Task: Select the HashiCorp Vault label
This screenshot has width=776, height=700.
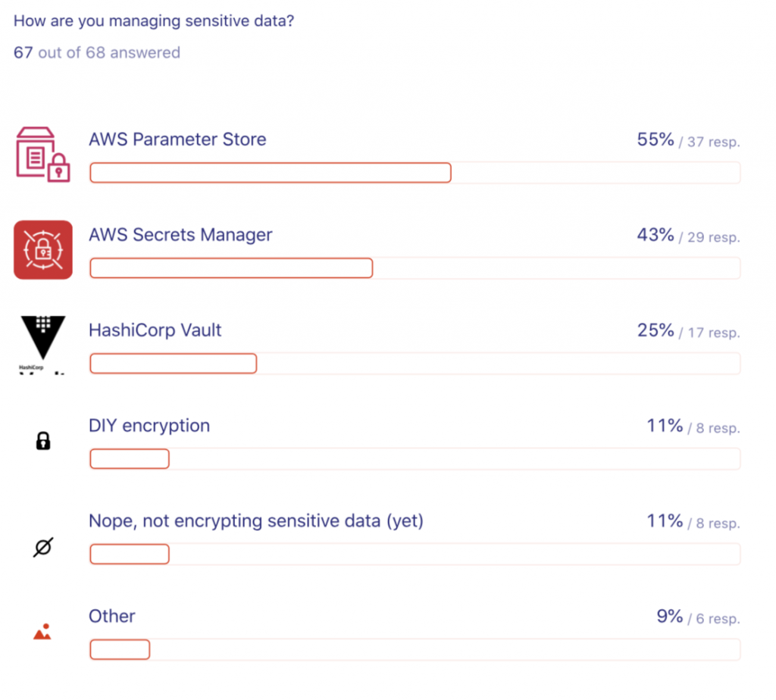Action: click(155, 330)
